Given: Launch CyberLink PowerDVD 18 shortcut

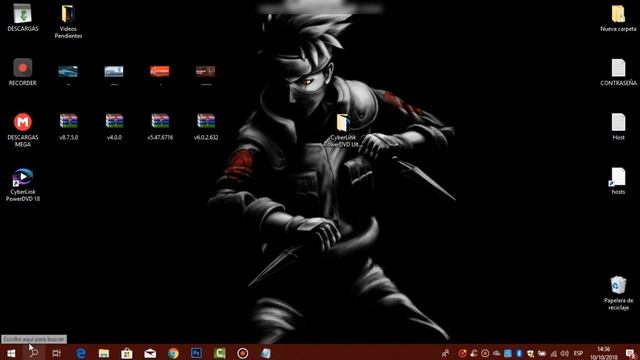Looking at the screenshot, I should (x=23, y=184).
